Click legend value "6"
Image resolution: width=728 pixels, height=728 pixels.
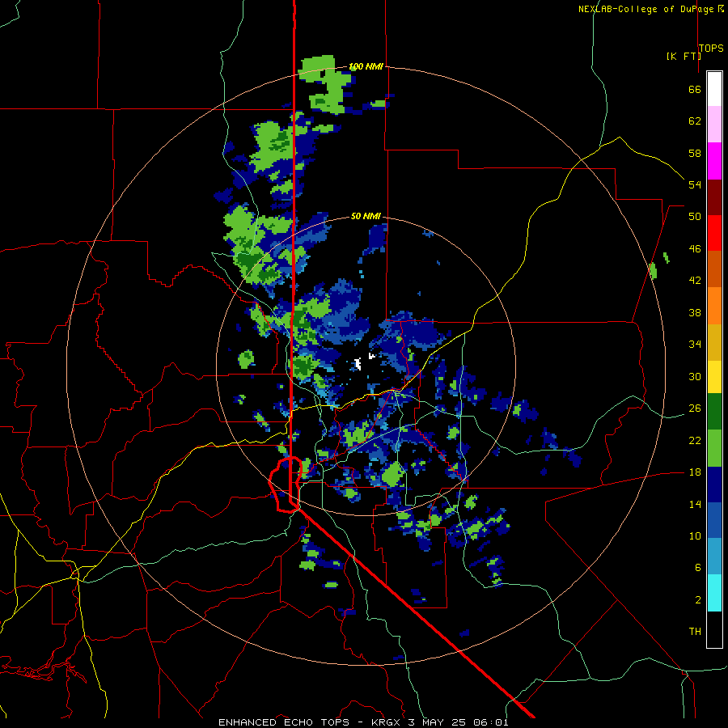(698, 567)
